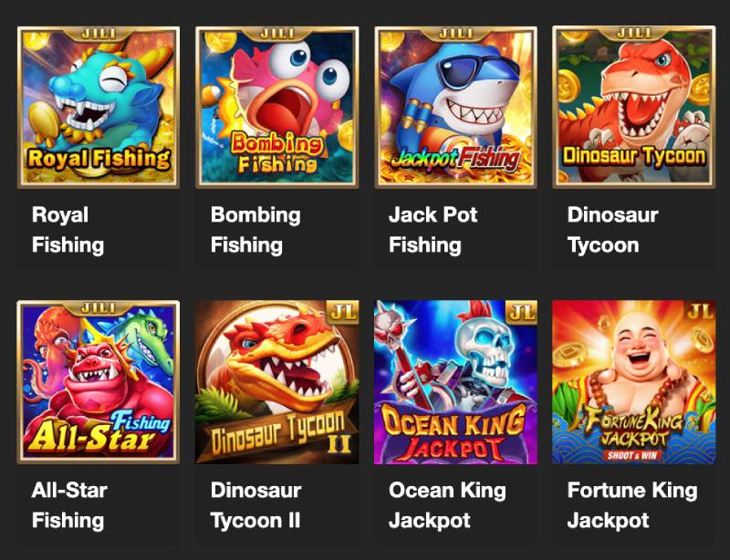730x560 pixels.
Task: Select the Jackpot Fishing shark thumbnail
Action: click(x=455, y=107)
